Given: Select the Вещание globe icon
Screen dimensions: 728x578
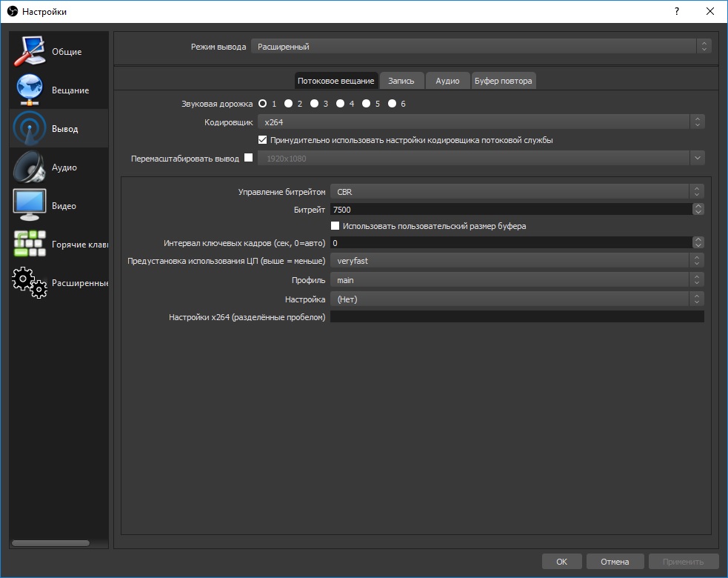Looking at the screenshot, I should (30, 90).
